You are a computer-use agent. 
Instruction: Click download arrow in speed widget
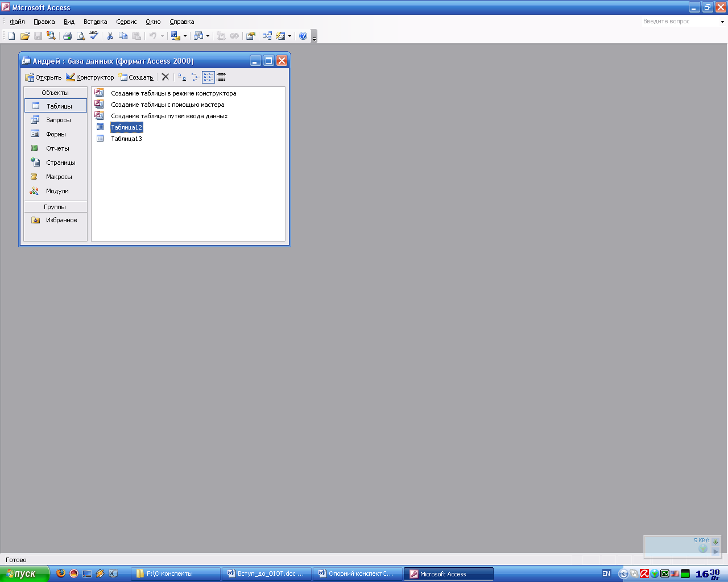[715, 541]
